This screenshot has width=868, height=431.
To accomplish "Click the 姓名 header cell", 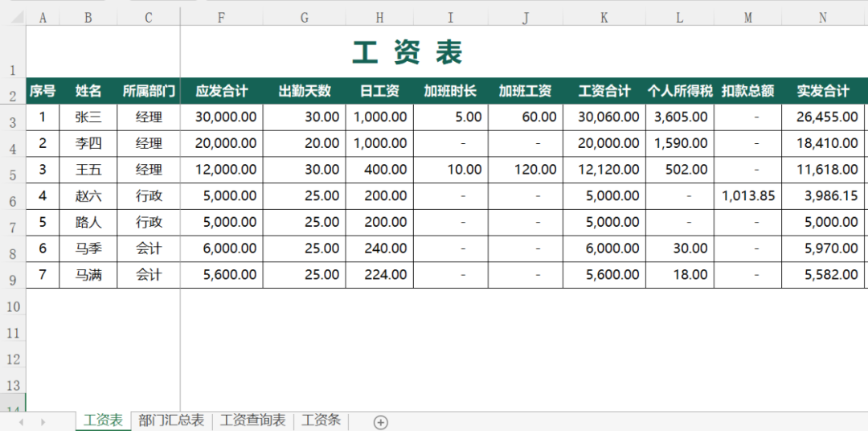I will pos(88,91).
